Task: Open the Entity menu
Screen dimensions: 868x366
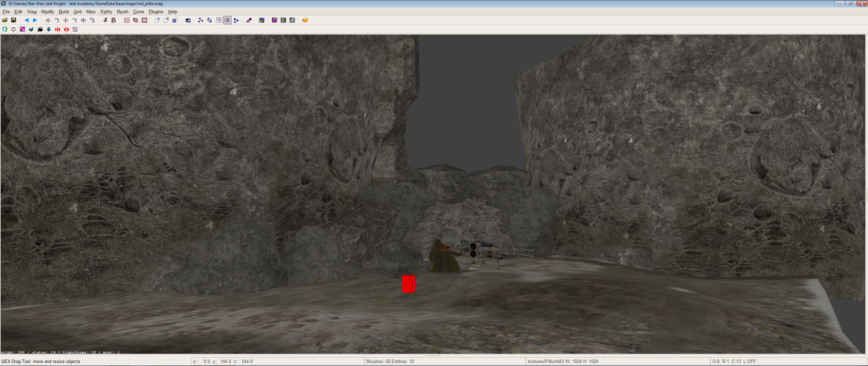Action: point(106,12)
